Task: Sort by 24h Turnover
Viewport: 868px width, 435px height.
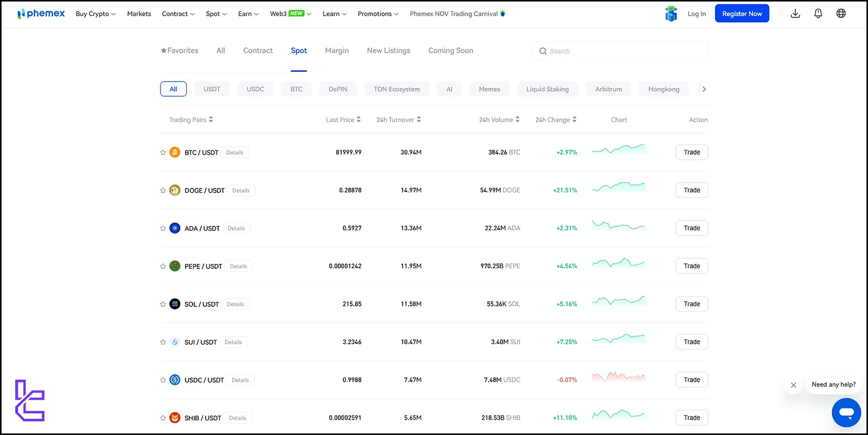Action: (x=399, y=119)
